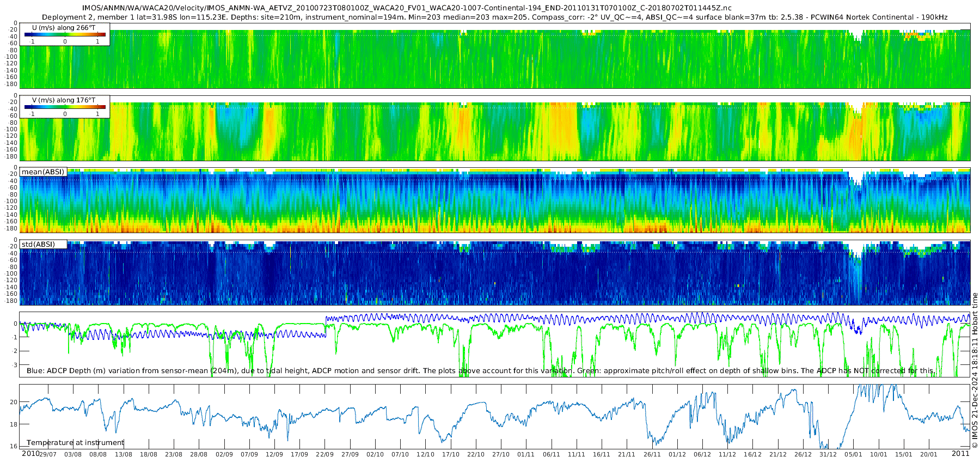Click the U velocity colorbar legend
The height and width of the screenshot is (463, 980).
65,35
